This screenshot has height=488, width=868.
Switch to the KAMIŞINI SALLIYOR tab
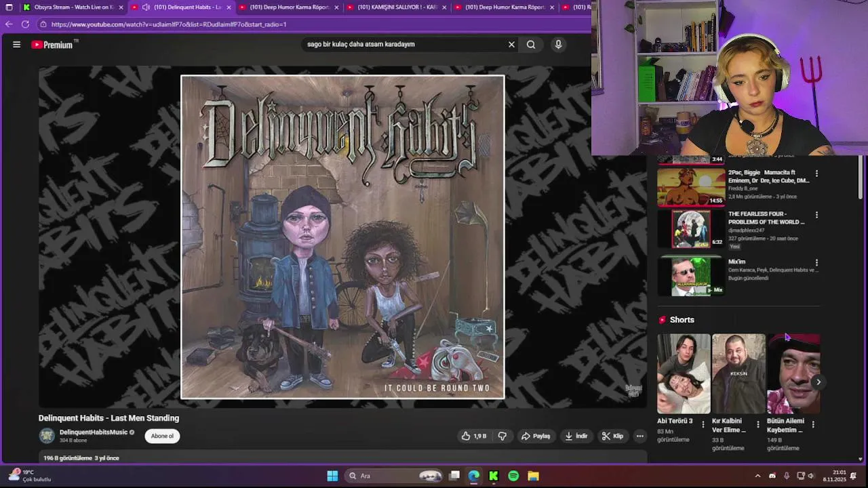tap(397, 7)
